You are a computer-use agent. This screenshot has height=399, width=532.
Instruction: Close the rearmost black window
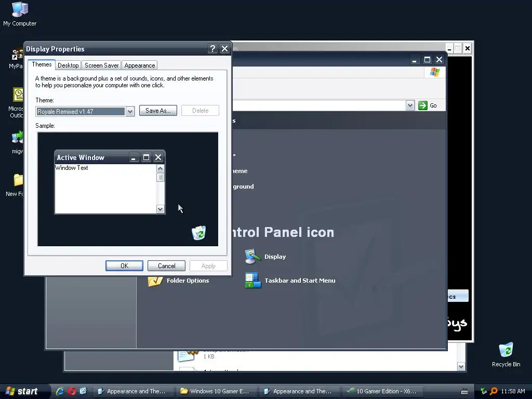[x=467, y=48]
